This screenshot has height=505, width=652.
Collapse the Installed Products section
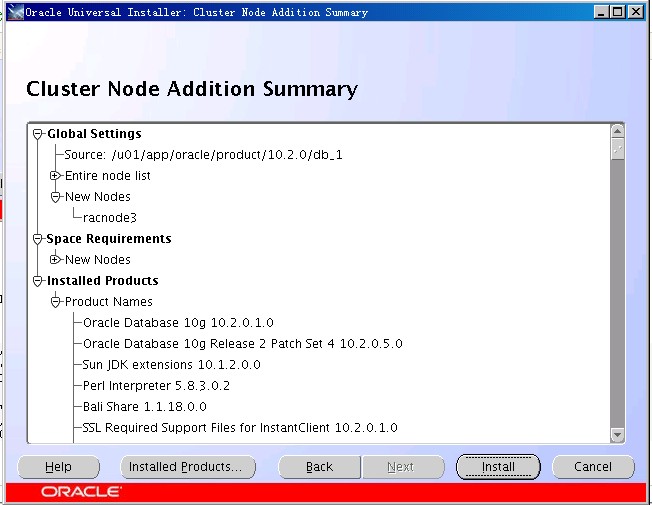(x=38, y=281)
